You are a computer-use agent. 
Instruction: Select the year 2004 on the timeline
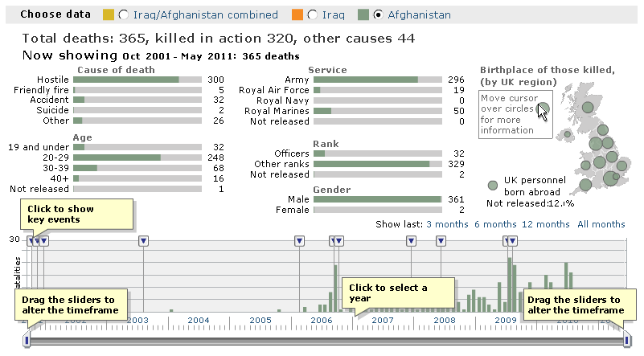(x=199, y=320)
